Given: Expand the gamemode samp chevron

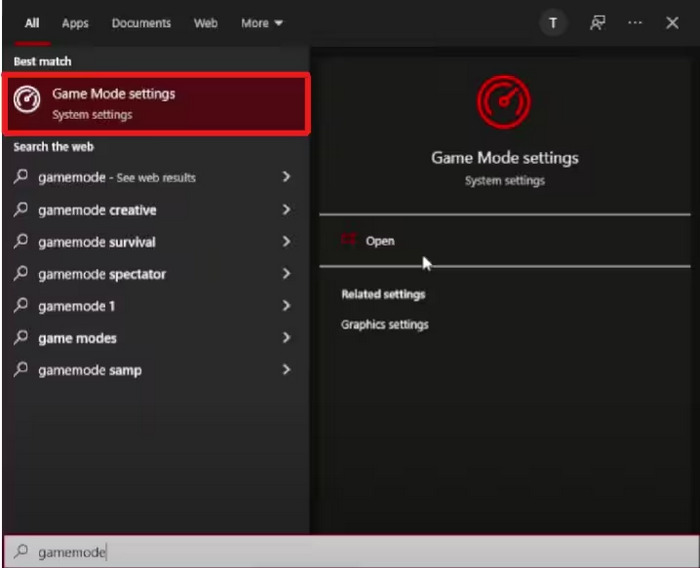Looking at the screenshot, I should pyautogui.click(x=287, y=370).
